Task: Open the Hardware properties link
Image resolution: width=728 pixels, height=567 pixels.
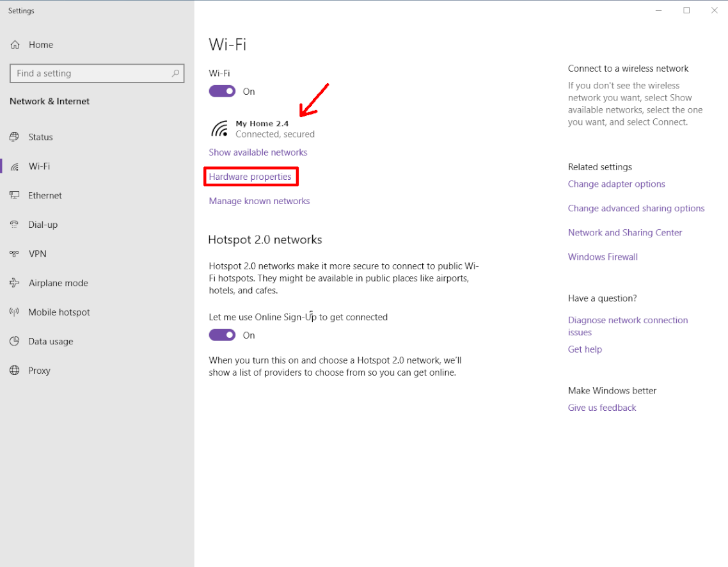Action: [250, 177]
